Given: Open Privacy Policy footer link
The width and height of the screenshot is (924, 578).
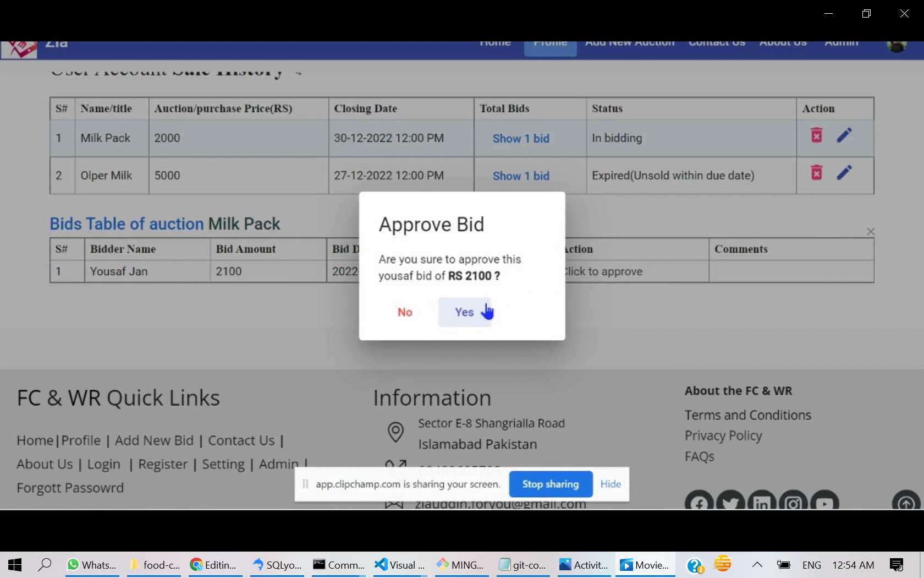Looking at the screenshot, I should 723,436.
